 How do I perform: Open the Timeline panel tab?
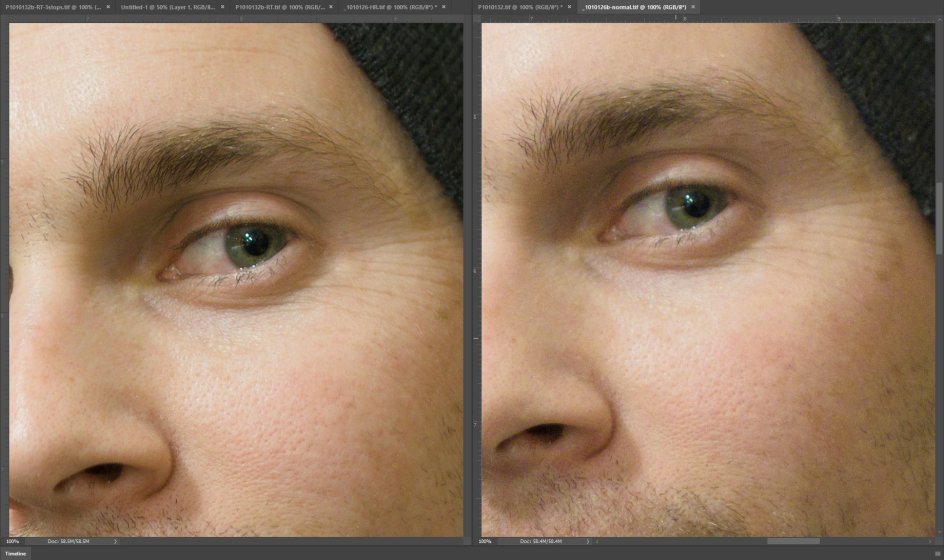[x=16, y=553]
